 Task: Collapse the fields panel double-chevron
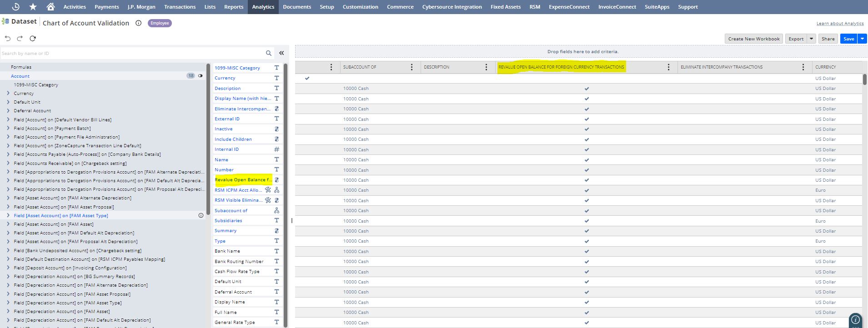pyautogui.click(x=281, y=53)
